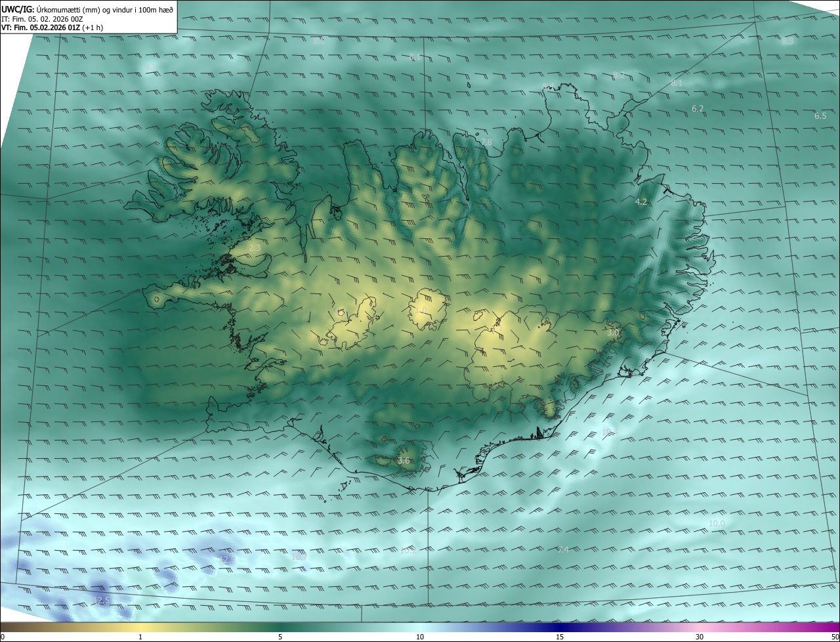
Task: Click the 10.7 value on the map
Action: click(x=299, y=557)
